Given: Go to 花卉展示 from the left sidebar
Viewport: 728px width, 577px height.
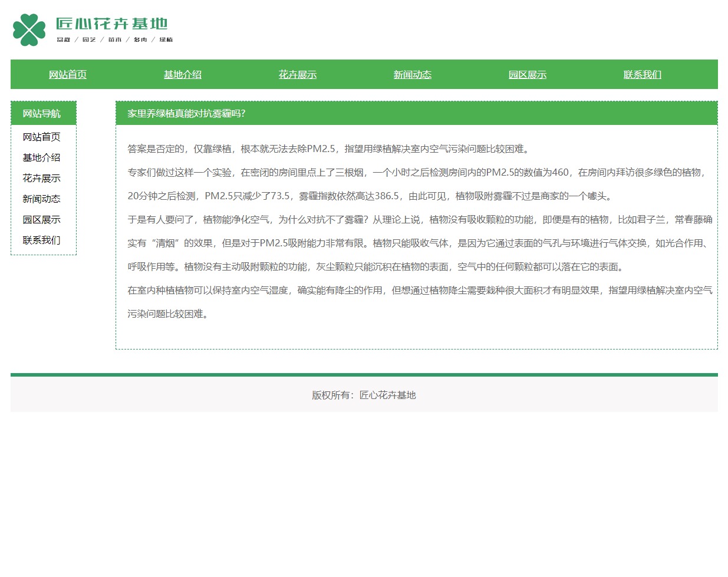Looking at the screenshot, I should [42, 179].
